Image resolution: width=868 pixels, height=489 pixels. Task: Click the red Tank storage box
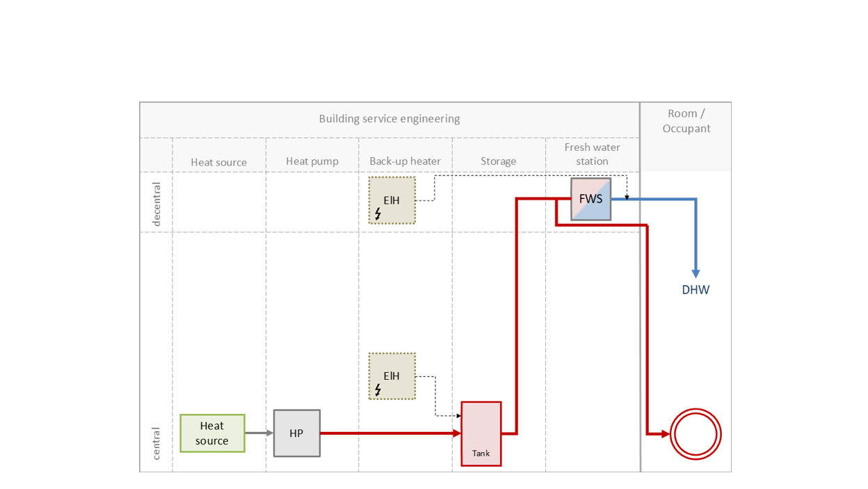481,433
